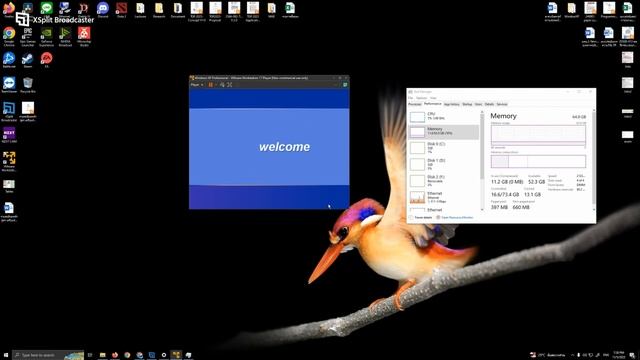The image size is (640, 360).
Task: Open the VMware Workstation desktop shortcut
Action: (9, 161)
